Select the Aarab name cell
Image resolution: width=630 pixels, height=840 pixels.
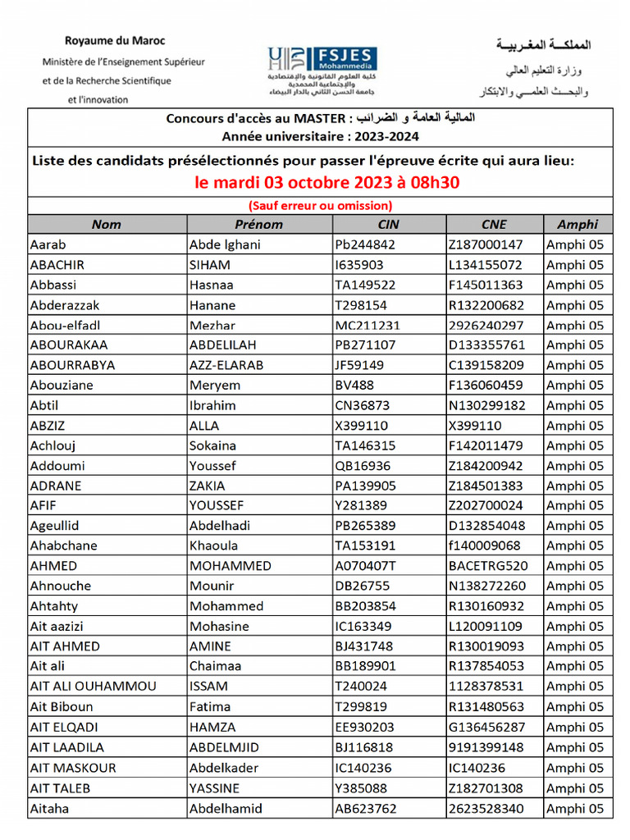click(x=107, y=244)
